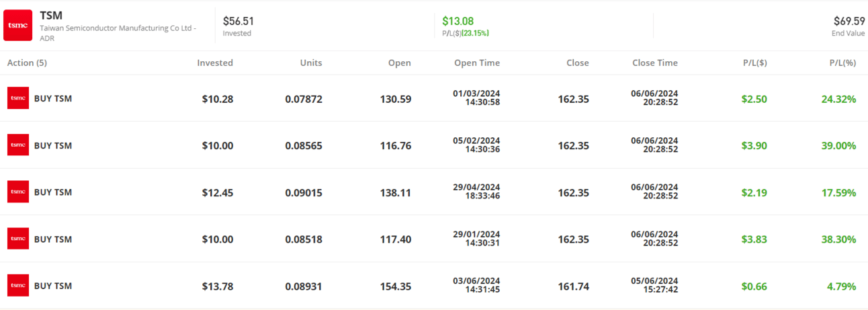Click the $69.59 End Value figure

coord(849,21)
